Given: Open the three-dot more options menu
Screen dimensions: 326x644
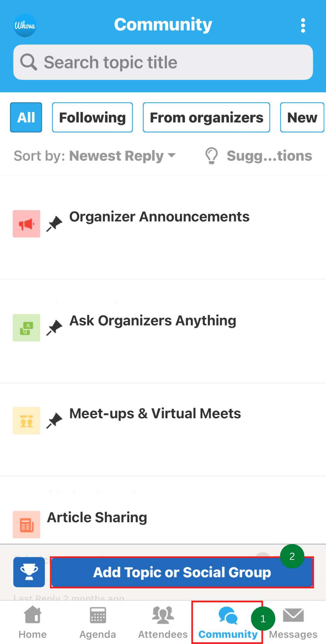Looking at the screenshot, I should [x=303, y=25].
